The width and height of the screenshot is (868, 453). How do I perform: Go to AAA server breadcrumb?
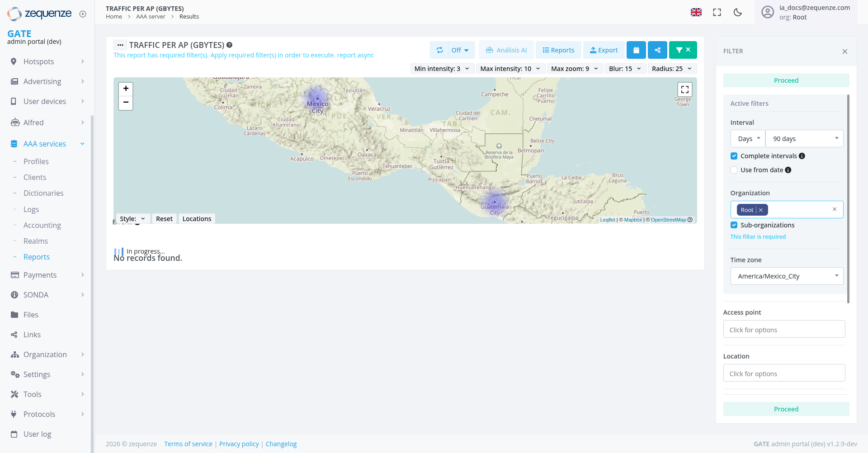(x=151, y=17)
